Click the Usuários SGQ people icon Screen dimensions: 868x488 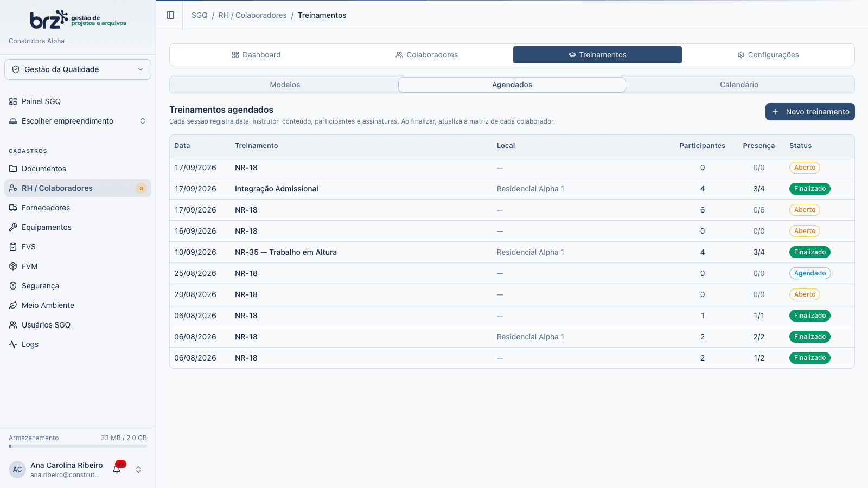click(x=13, y=325)
